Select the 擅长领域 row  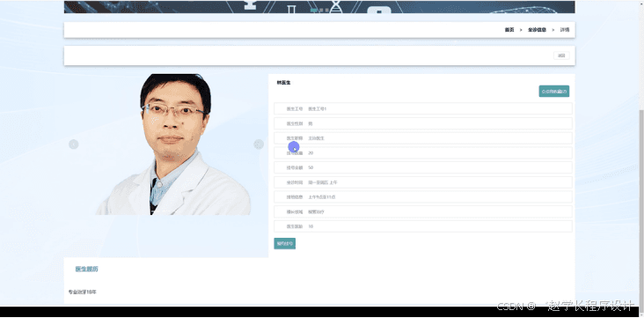tap(423, 212)
